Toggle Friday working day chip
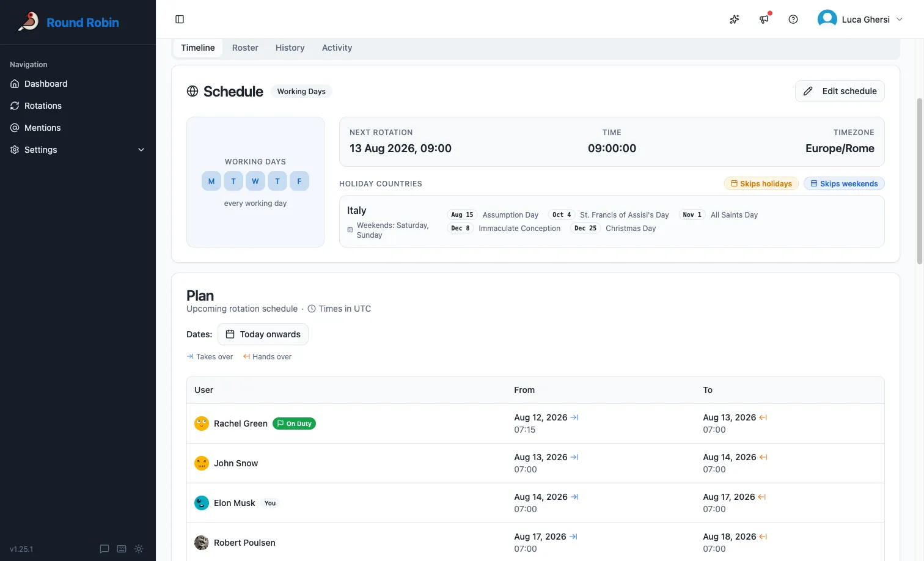 [x=299, y=181]
